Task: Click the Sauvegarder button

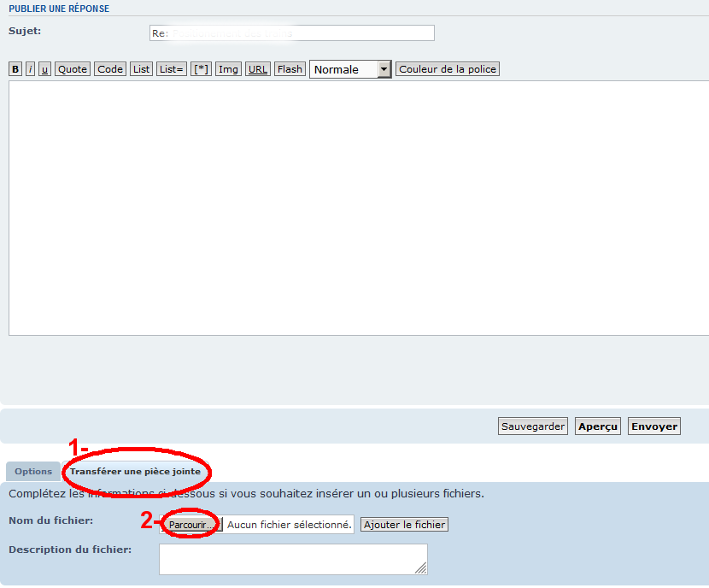Action: click(x=533, y=426)
